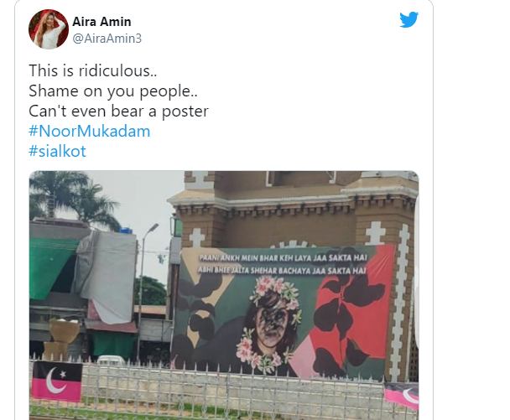Click the "Shame on you people.." line
This screenshot has height=420, width=510.
[x=113, y=91]
